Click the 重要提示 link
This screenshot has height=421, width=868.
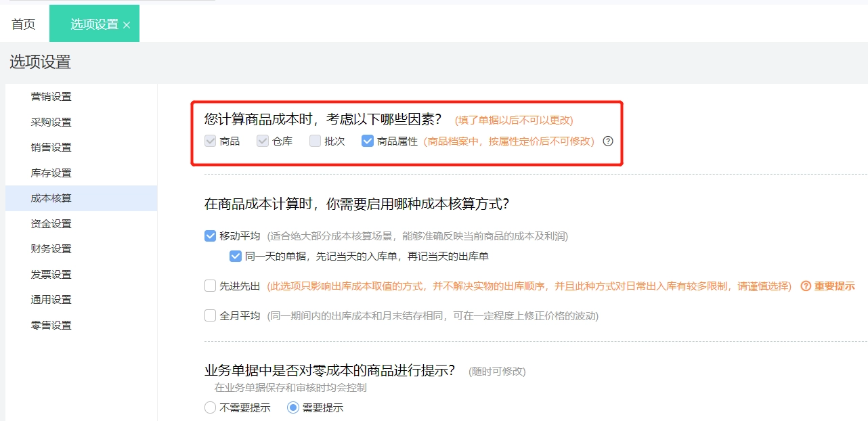(x=834, y=286)
